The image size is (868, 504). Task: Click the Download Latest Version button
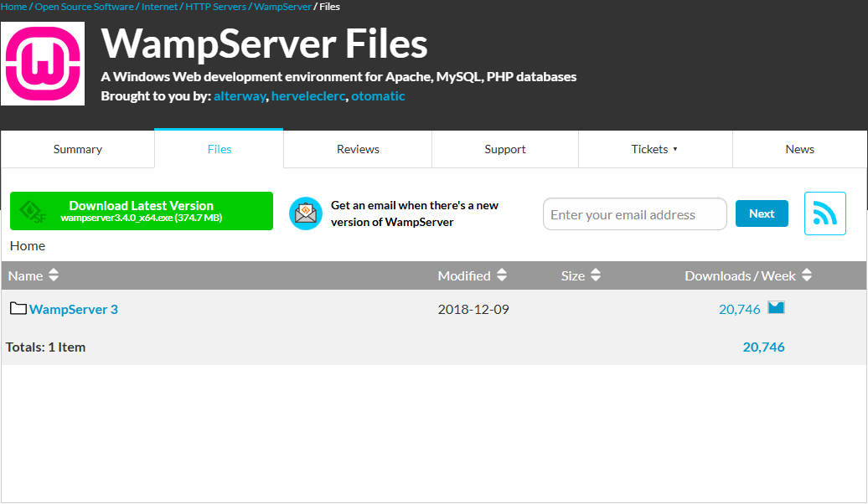141,211
